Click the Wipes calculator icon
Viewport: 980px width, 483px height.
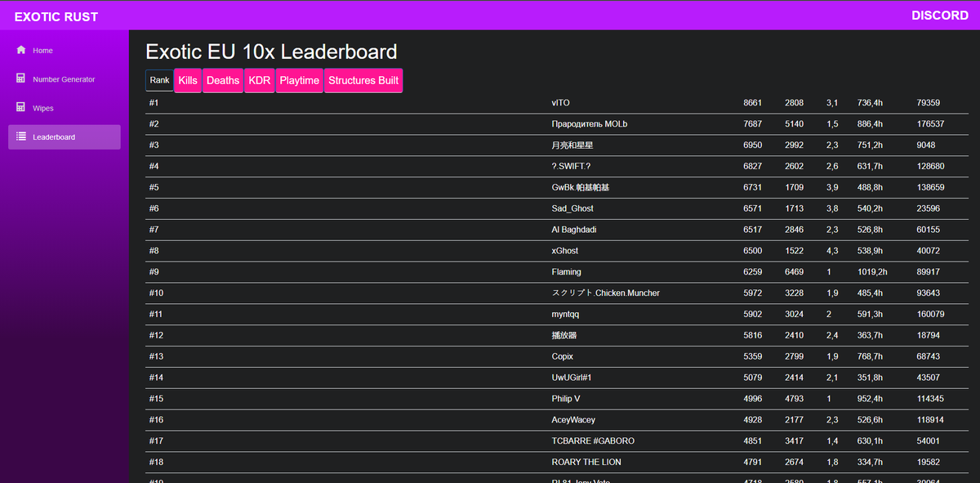click(x=21, y=107)
